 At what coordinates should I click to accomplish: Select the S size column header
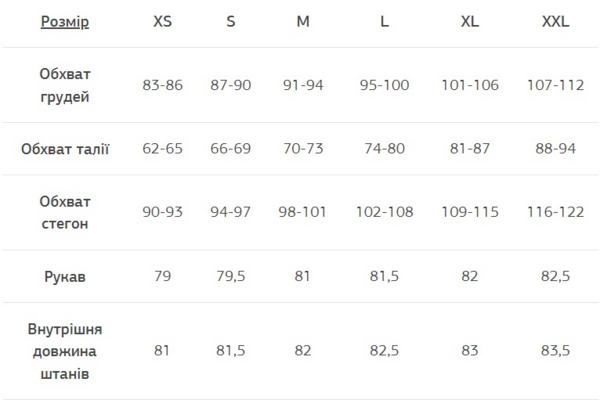[x=231, y=22]
